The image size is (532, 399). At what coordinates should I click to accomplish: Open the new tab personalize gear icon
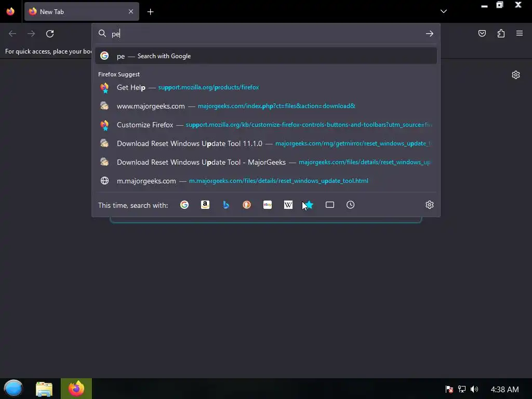coord(516,75)
